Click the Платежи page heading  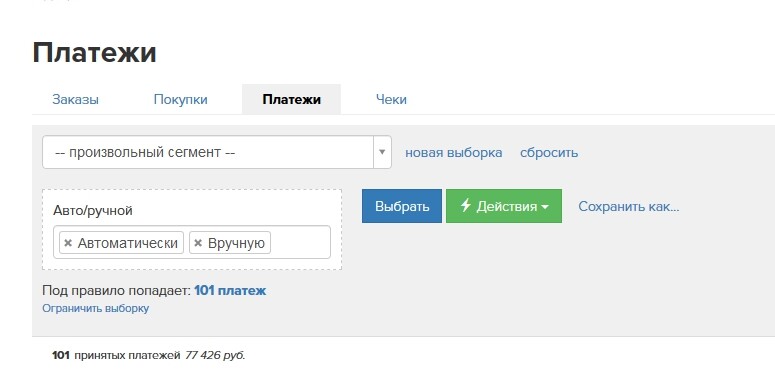click(94, 52)
